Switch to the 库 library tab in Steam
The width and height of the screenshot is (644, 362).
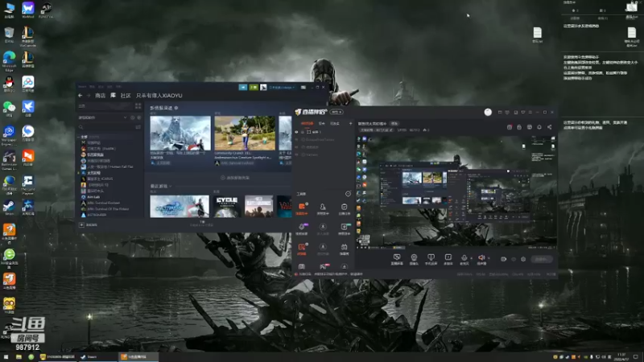114,96
